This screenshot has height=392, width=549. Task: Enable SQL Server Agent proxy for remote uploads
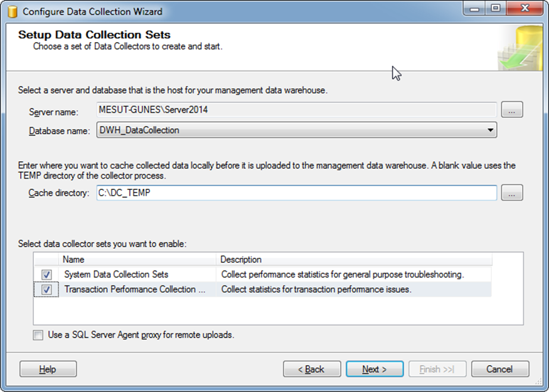point(38,336)
